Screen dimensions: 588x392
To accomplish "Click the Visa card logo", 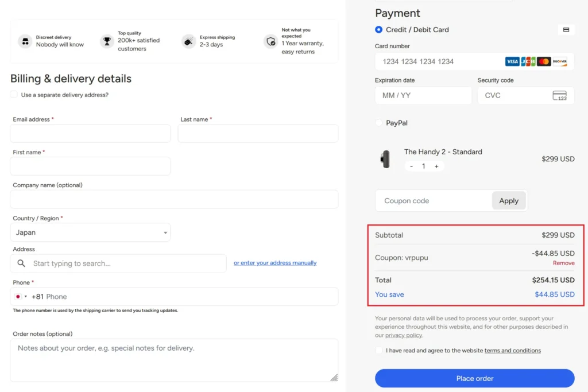I will point(512,61).
